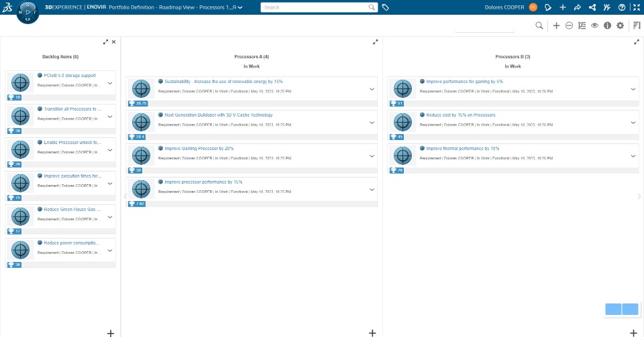Click the plus at the Backlog Items column bottom
644x337 pixels.
tap(111, 333)
